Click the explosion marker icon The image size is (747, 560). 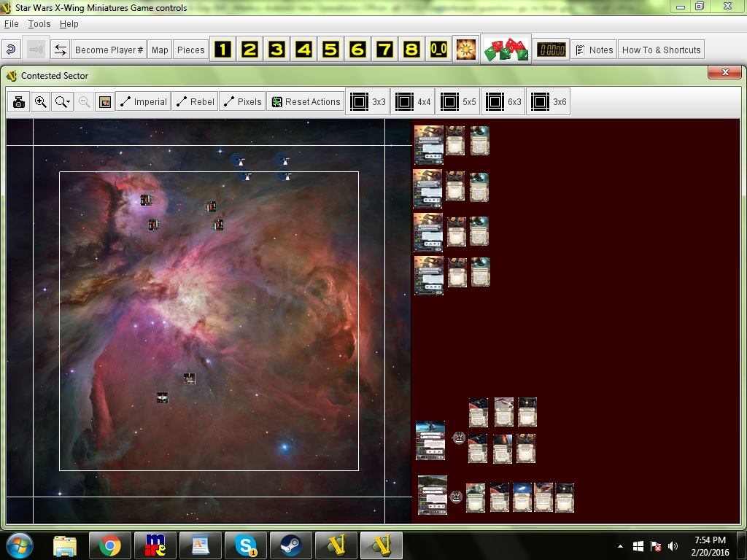coord(465,50)
